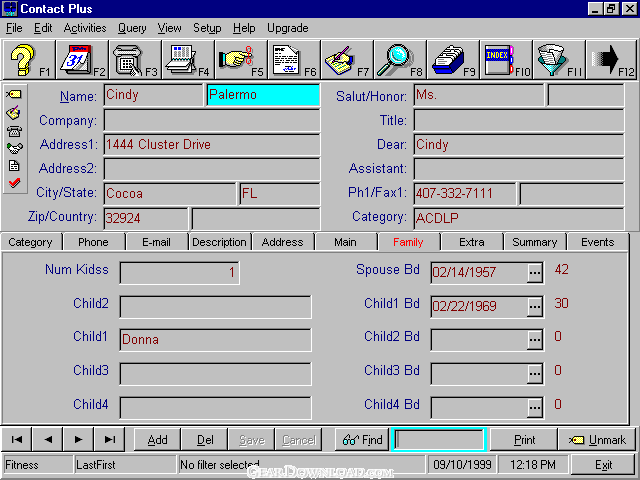Click the Print button
Viewport: 640px width, 480px height.
(524, 440)
